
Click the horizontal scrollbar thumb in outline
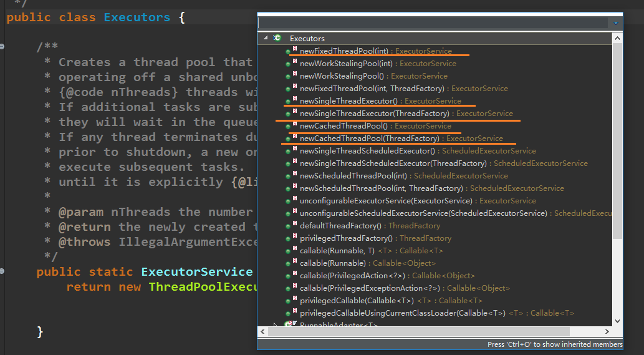tap(418, 331)
